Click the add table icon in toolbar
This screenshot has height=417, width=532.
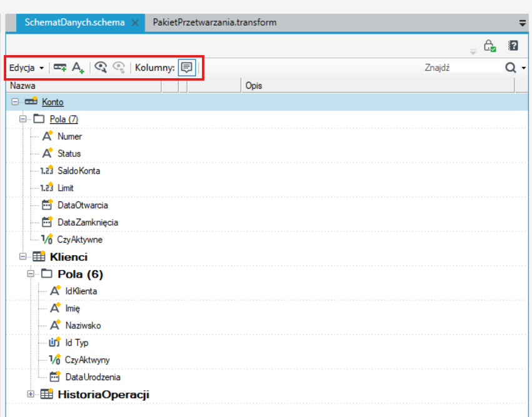pyautogui.click(x=60, y=68)
